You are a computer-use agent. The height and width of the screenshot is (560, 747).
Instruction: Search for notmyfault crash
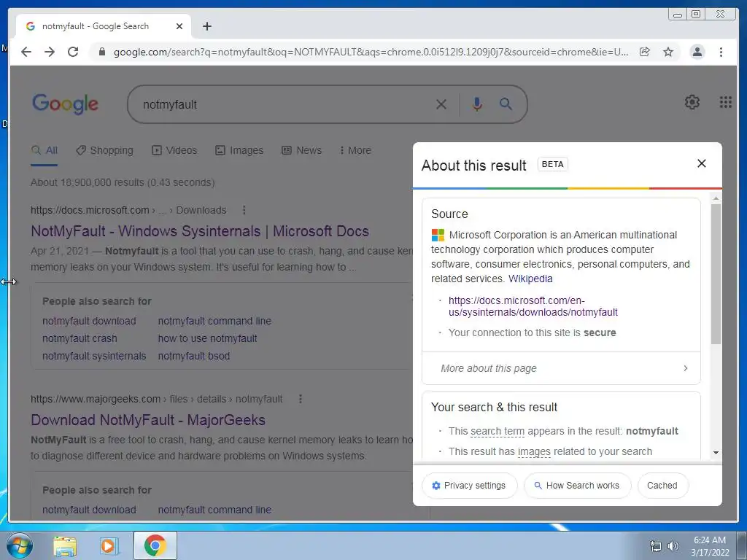[x=80, y=338]
